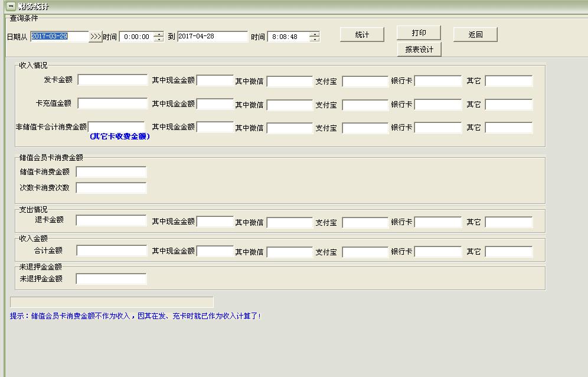Increase end time with the up arrow

point(314,34)
